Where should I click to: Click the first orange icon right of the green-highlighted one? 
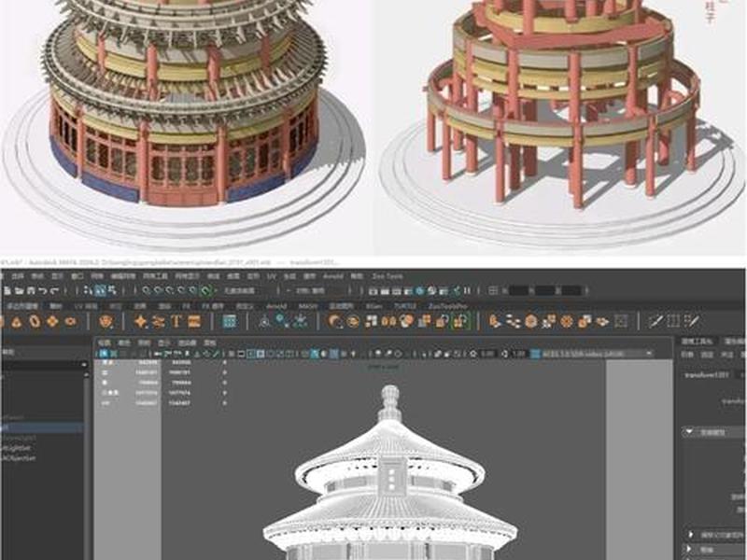tap(496, 322)
